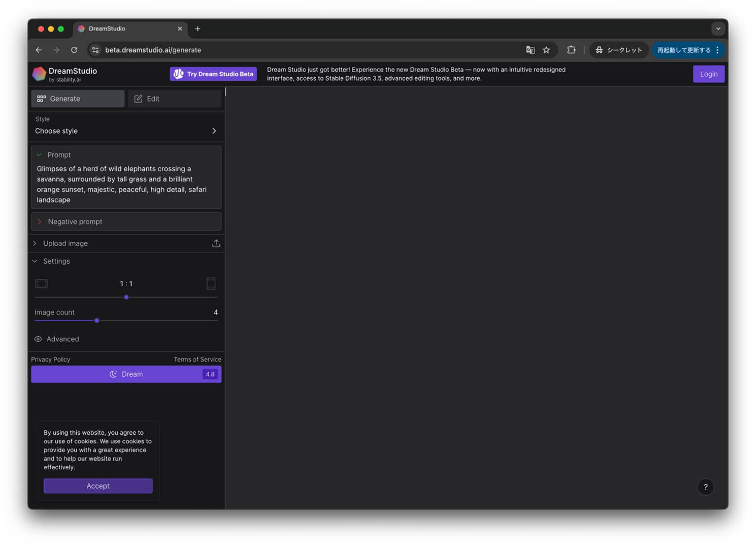The width and height of the screenshot is (756, 546).
Task: Click the incognito シークレット indicator
Action: pyautogui.click(x=619, y=50)
